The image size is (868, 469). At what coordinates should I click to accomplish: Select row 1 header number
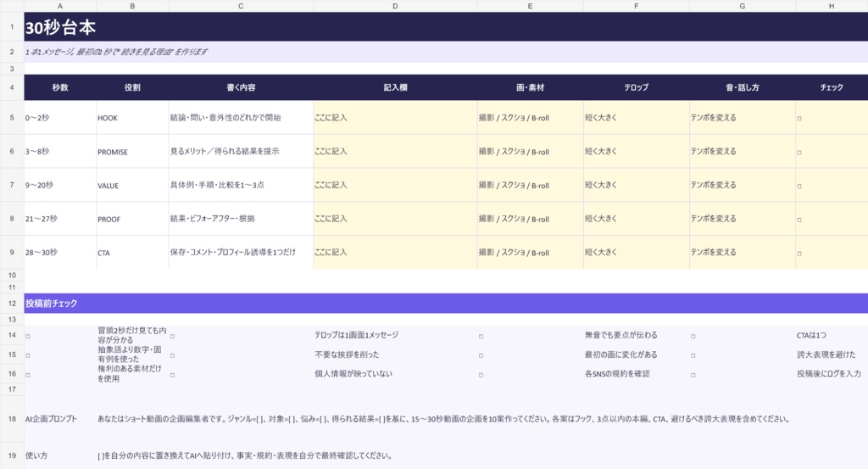12,26
